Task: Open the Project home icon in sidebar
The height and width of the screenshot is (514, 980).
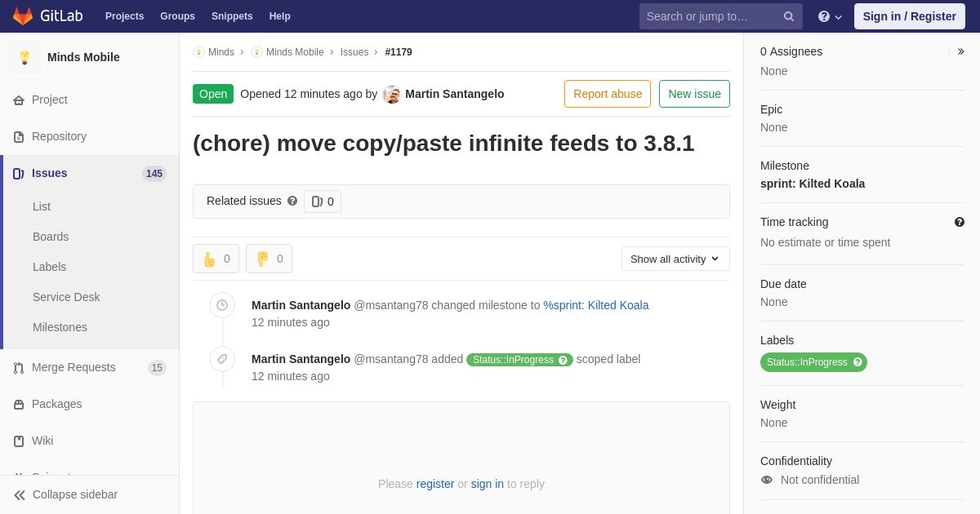Action: 19,100
